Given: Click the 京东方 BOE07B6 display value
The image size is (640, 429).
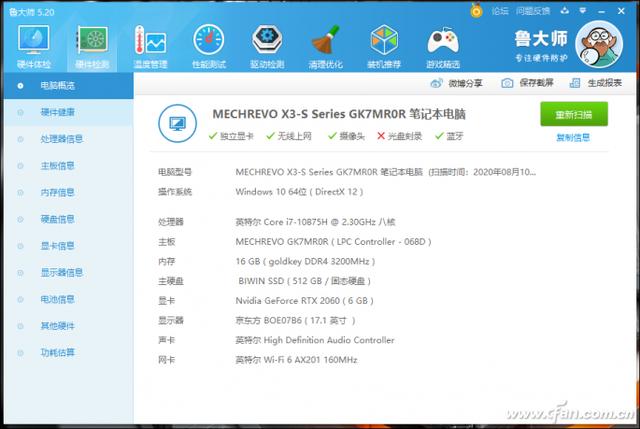Looking at the screenshot, I should point(296,320).
